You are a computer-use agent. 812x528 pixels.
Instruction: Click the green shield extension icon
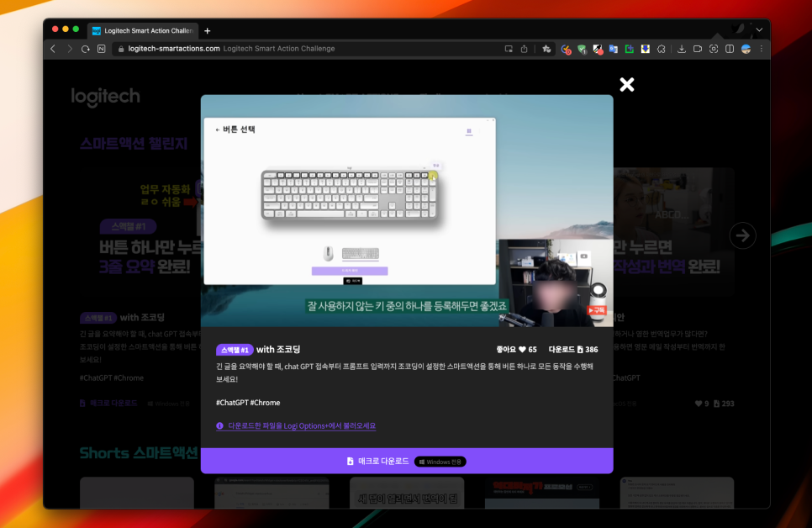pos(582,50)
